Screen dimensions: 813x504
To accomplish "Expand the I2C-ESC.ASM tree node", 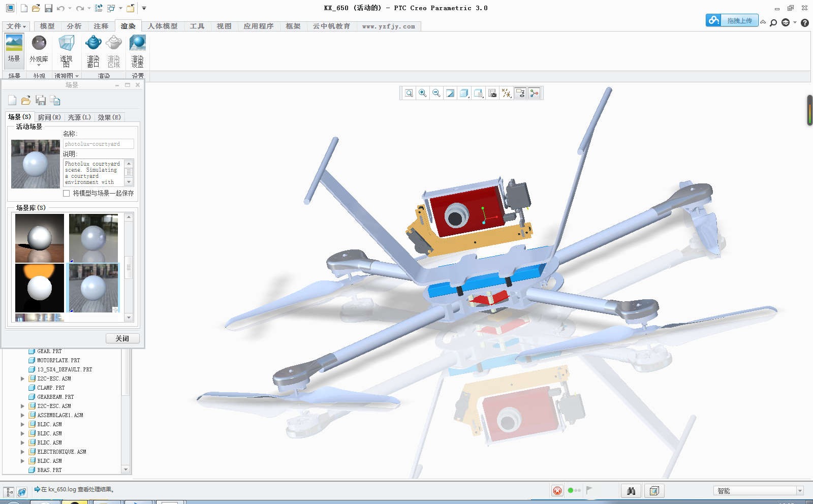I will [x=22, y=379].
